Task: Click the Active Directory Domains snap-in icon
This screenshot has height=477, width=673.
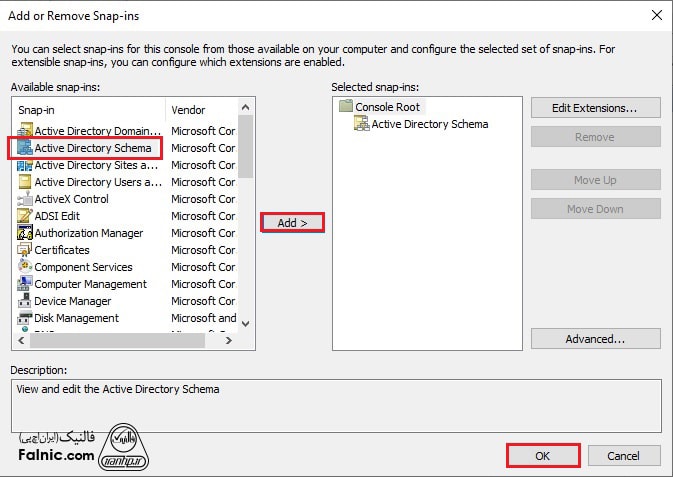Action: 25,131
